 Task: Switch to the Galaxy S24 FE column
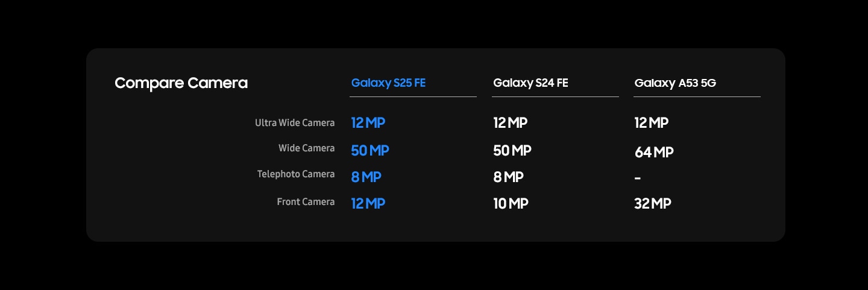tap(530, 83)
